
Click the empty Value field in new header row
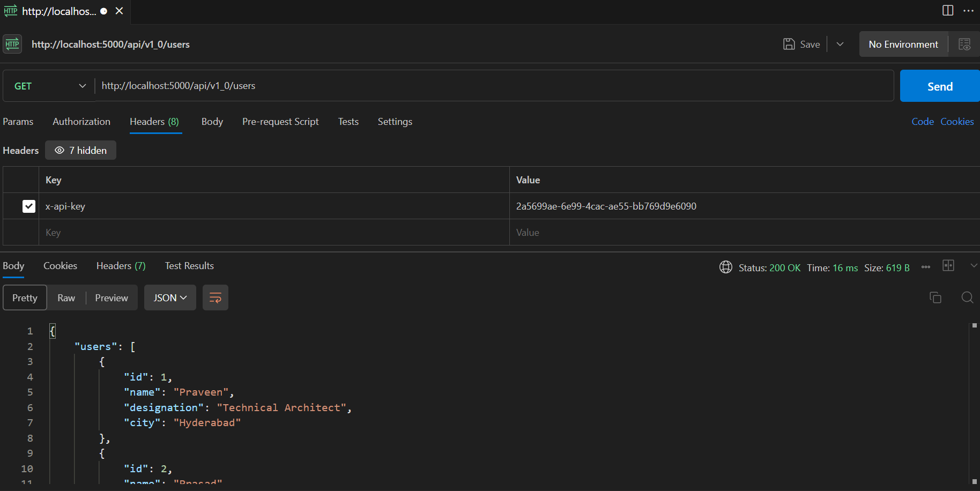pos(745,233)
